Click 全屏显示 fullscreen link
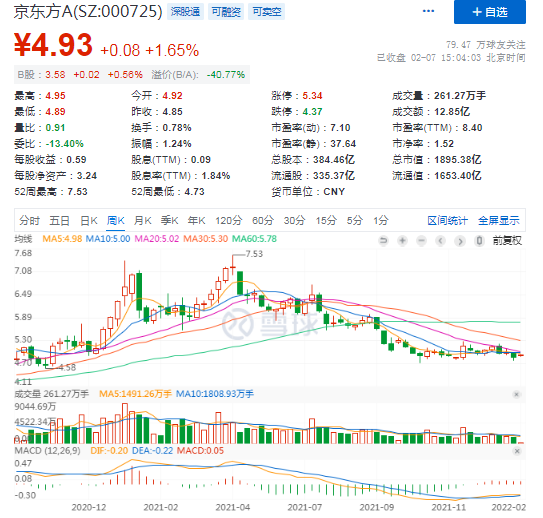Viewport: 543px width, 518px height. [499, 220]
